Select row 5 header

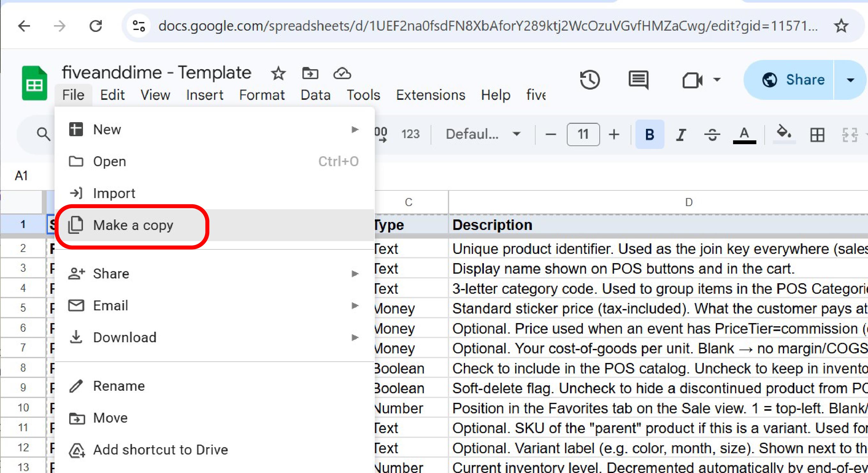(23, 307)
